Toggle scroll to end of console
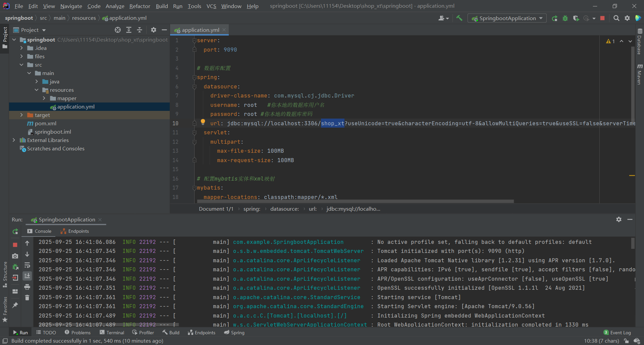 pos(27,276)
